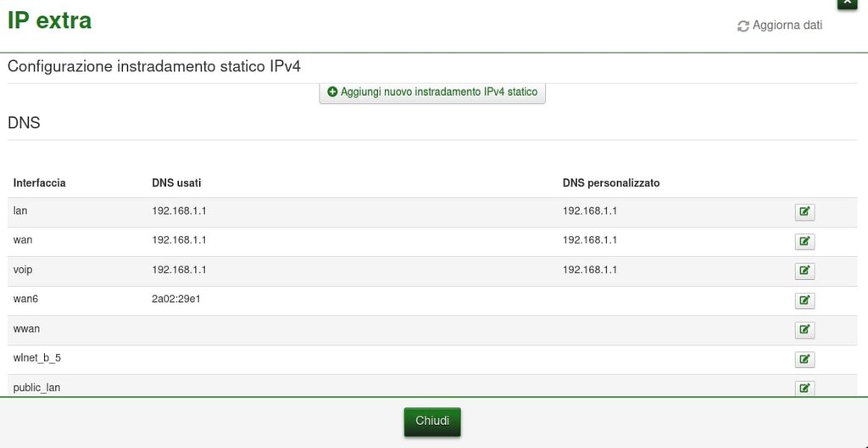The image size is (868, 448).
Task: Select the wan6 DNS address 2a02:29e1
Action: pyautogui.click(x=175, y=299)
